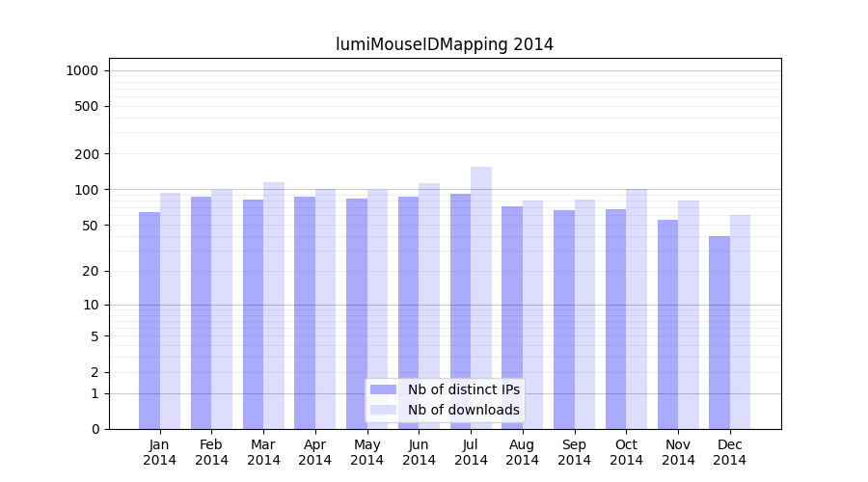Click the chart title 'lumiMouseIDMapping 2014'
This screenshot has width=868, height=482.
(x=445, y=44)
